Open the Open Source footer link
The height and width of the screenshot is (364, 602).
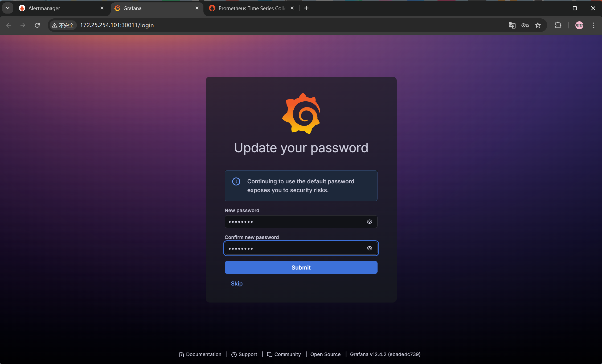point(325,354)
